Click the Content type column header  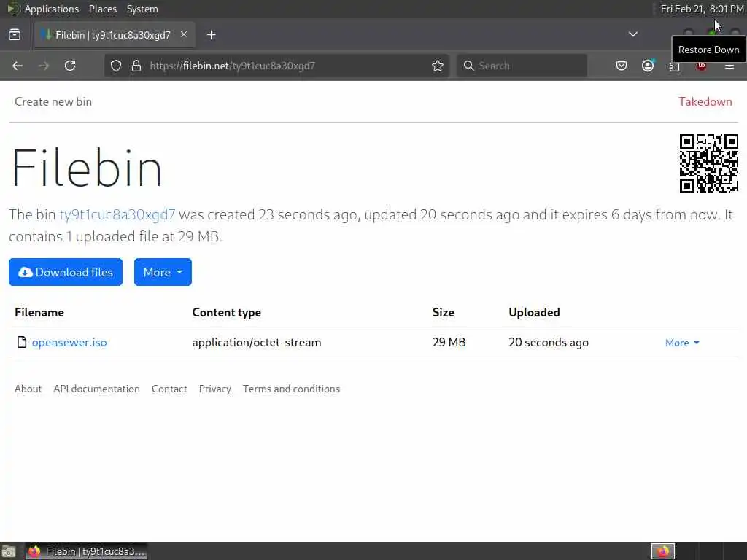coord(226,312)
